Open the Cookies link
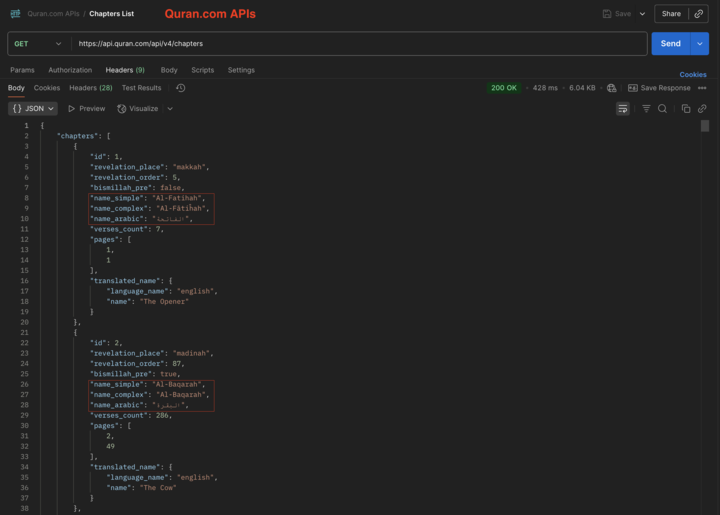 692,75
